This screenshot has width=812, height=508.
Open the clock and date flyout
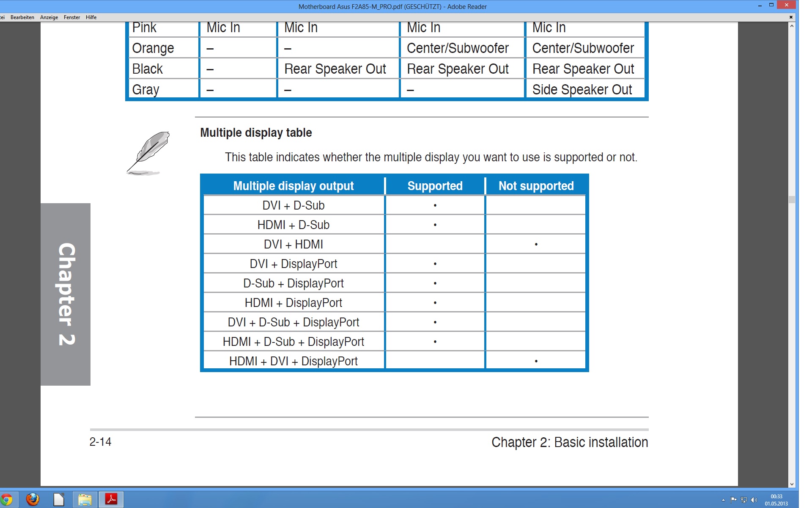coord(776,500)
